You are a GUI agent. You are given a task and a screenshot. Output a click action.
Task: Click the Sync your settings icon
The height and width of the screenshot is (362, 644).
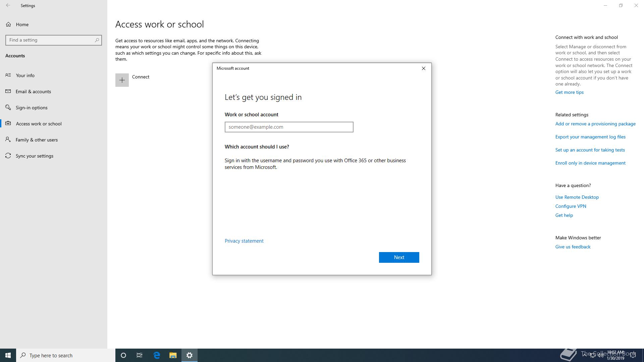tap(8, 156)
